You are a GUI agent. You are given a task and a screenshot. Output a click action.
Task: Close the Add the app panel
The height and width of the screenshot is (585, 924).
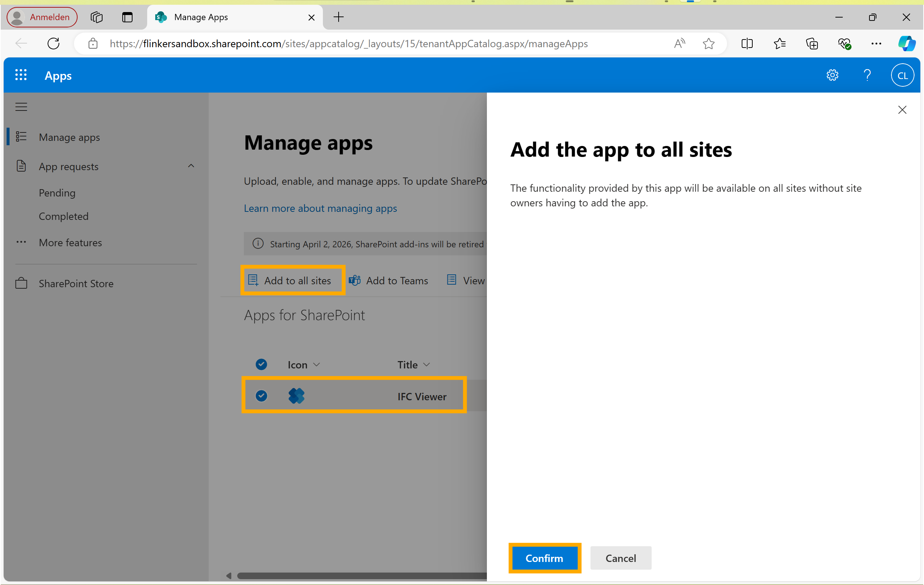coord(902,110)
